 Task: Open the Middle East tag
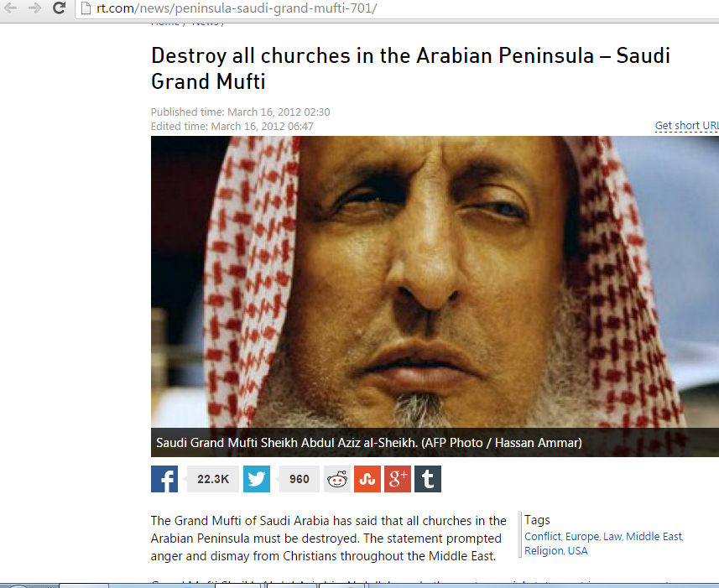(x=654, y=536)
